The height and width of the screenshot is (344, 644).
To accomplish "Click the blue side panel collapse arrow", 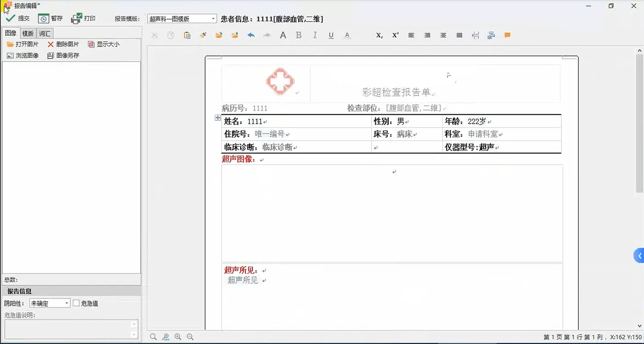I will tap(639, 256).
